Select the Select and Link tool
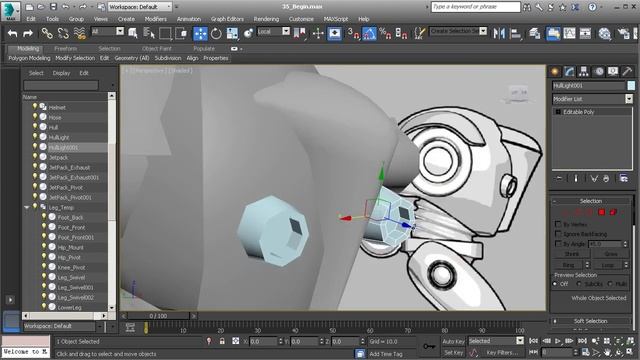The image size is (640, 360). (47, 33)
